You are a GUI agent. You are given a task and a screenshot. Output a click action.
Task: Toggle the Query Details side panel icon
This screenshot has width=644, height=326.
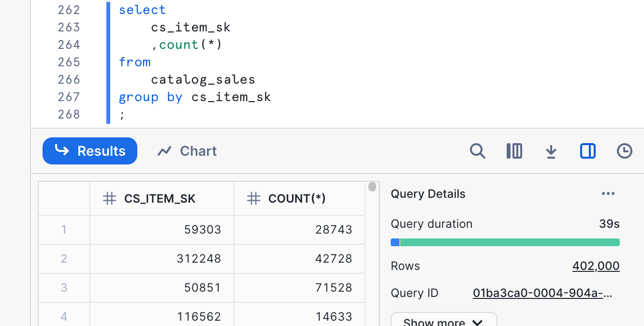click(587, 151)
